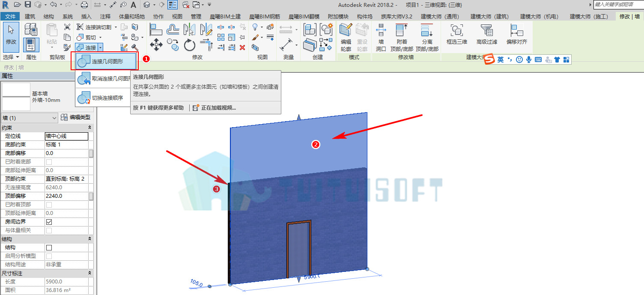Click the red Delete X icon
644x295 pixels.
click(242, 47)
